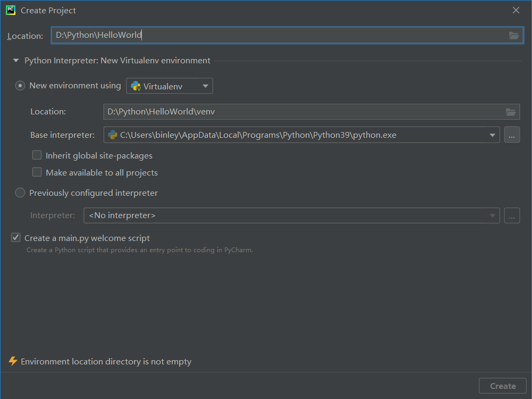Click the Python39 python.exe interpreter path
Viewport: 532px width, 399px height.
tap(258, 135)
